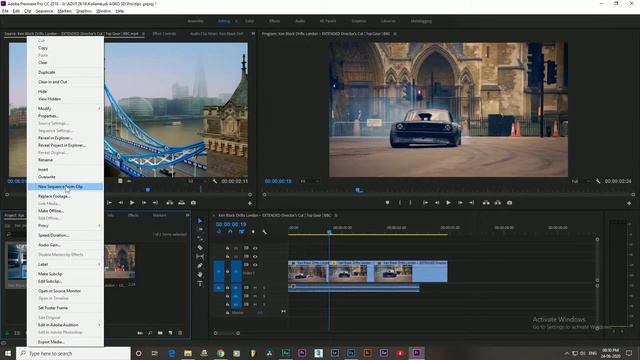Toggle Linked Selection in the timeline header
The height and width of the screenshot is (360, 640).
coord(242,232)
